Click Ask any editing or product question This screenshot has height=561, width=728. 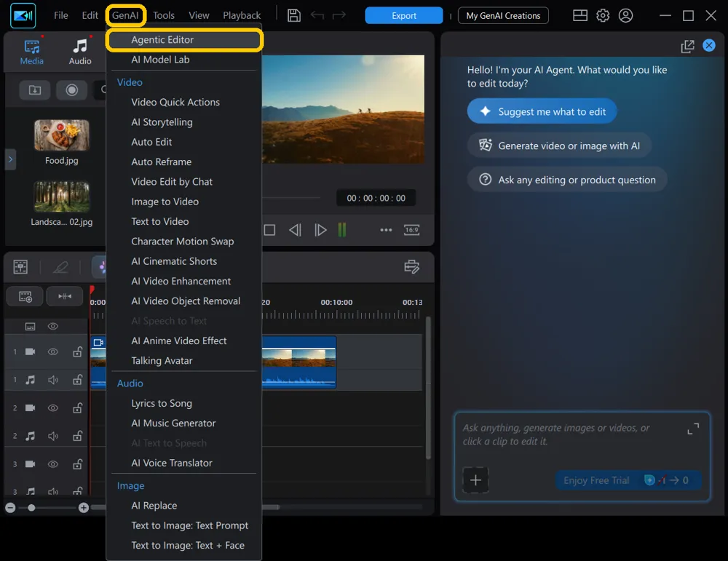point(567,180)
